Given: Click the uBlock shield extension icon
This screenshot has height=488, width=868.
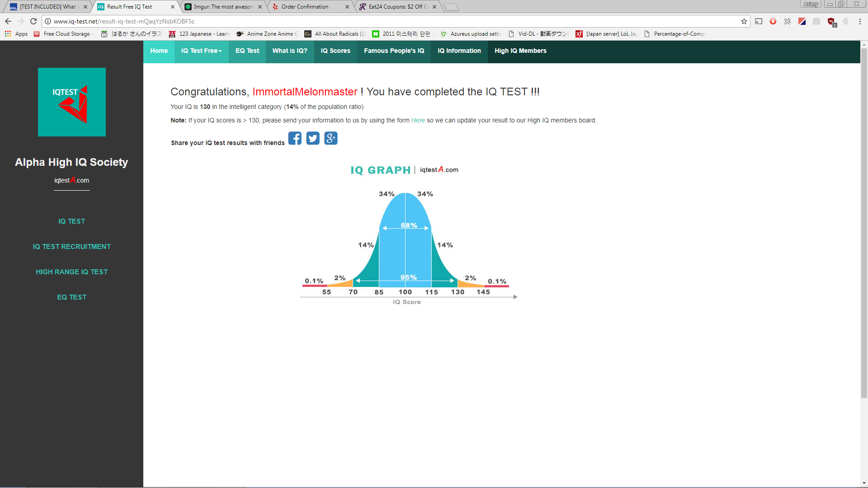Looking at the screenshot, I should (x=831, y=22).
